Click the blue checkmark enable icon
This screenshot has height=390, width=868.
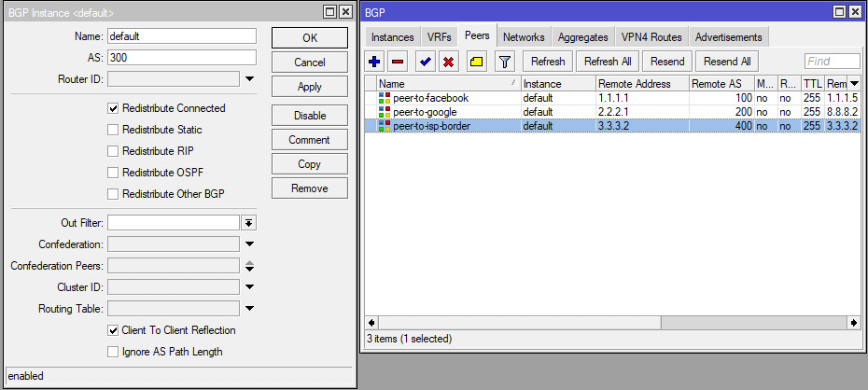click(425, 62)
